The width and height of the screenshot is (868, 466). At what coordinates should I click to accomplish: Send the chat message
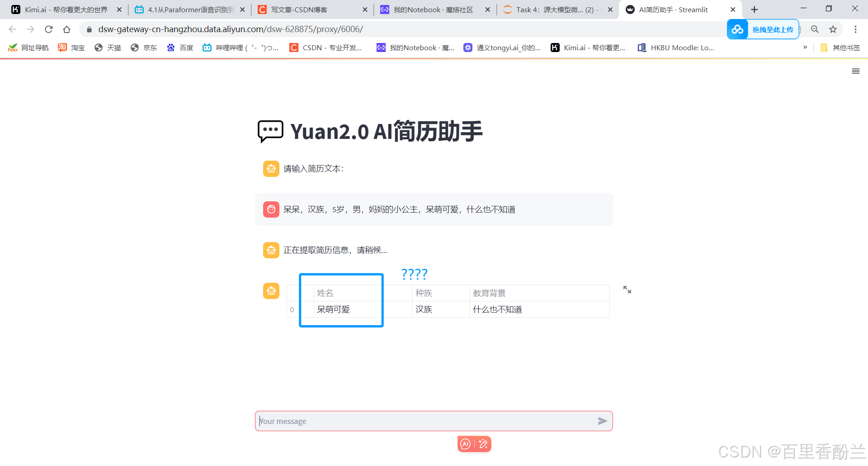(x=602, y=421)
